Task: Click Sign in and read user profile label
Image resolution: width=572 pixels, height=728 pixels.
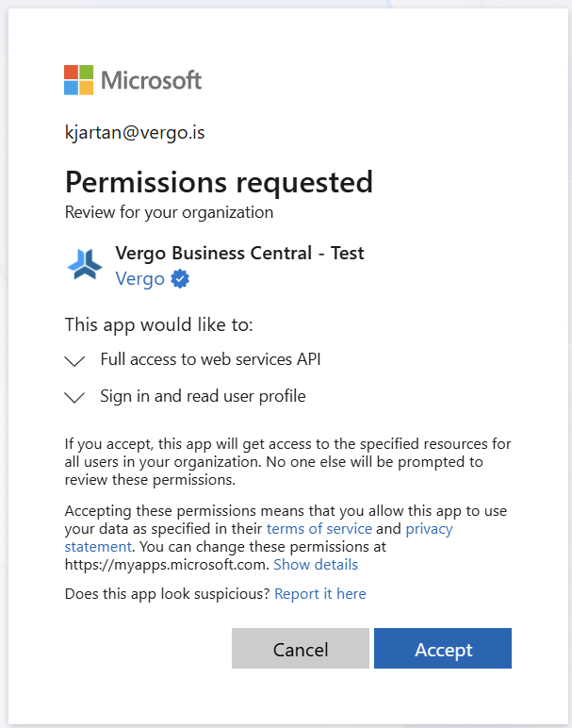Action: pyautogui.click(x=203, y=396)
